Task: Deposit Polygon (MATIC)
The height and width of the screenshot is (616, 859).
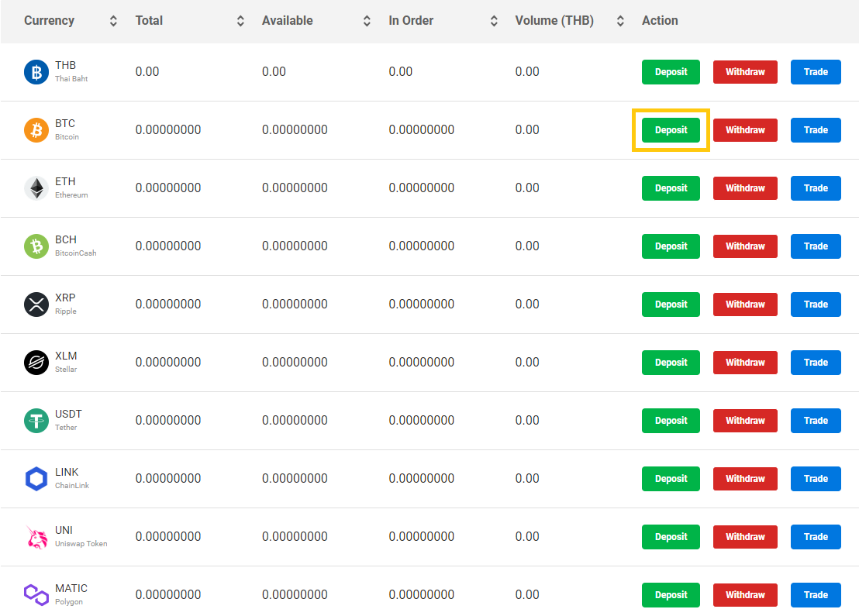Action: click(x=671, y=594)
